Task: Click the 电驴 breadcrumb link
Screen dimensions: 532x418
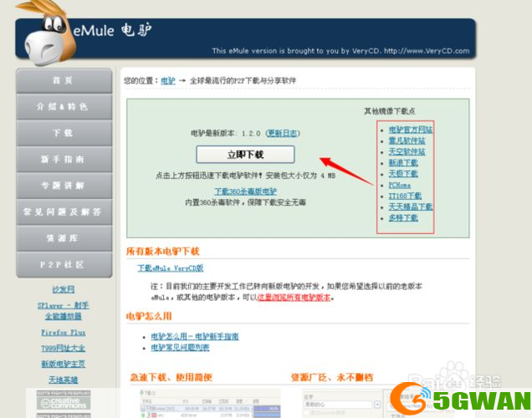Action: pos(167,81)
